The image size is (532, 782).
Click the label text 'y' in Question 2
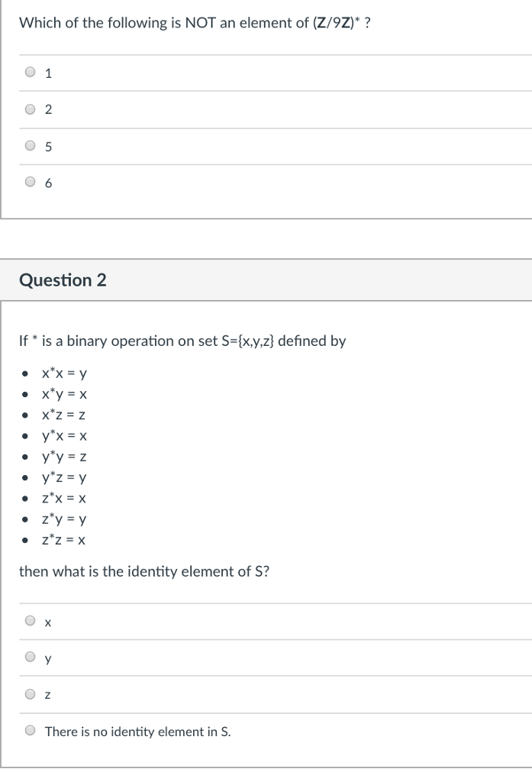click(x=47, y=658)
